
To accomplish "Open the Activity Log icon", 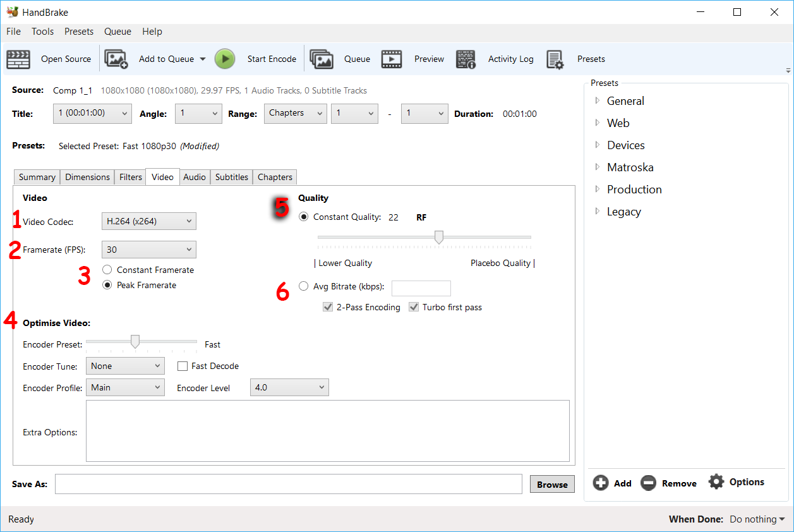I will click(466, 59).
